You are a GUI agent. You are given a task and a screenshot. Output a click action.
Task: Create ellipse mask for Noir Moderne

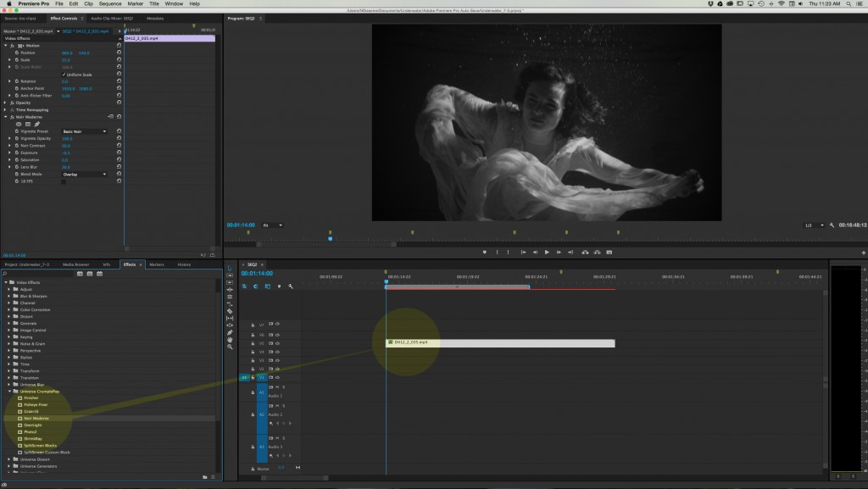tap(19, 124)
